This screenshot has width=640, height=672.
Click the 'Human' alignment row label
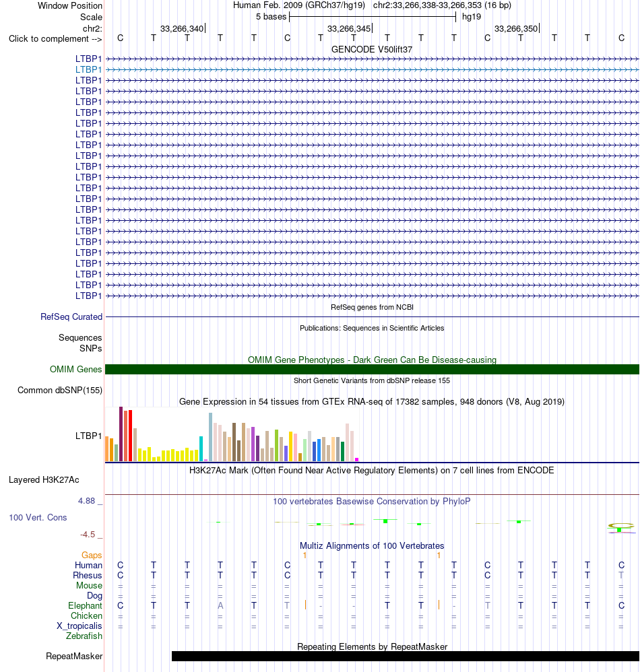coord(88,566)
